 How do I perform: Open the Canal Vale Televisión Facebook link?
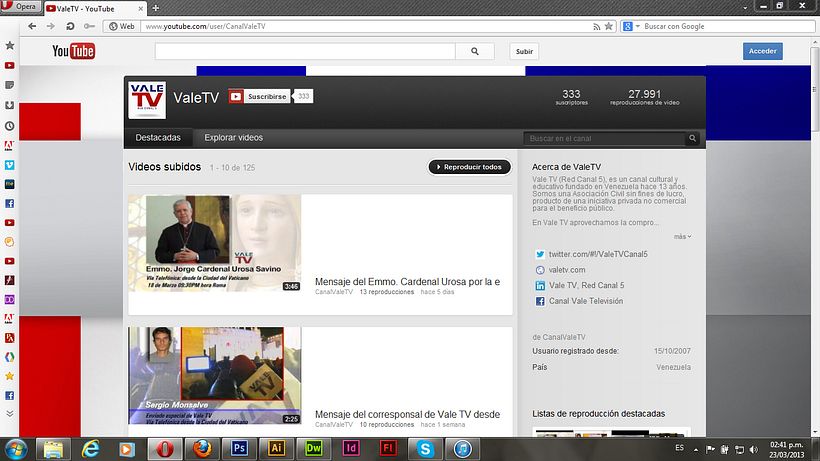tap(586, 301)
